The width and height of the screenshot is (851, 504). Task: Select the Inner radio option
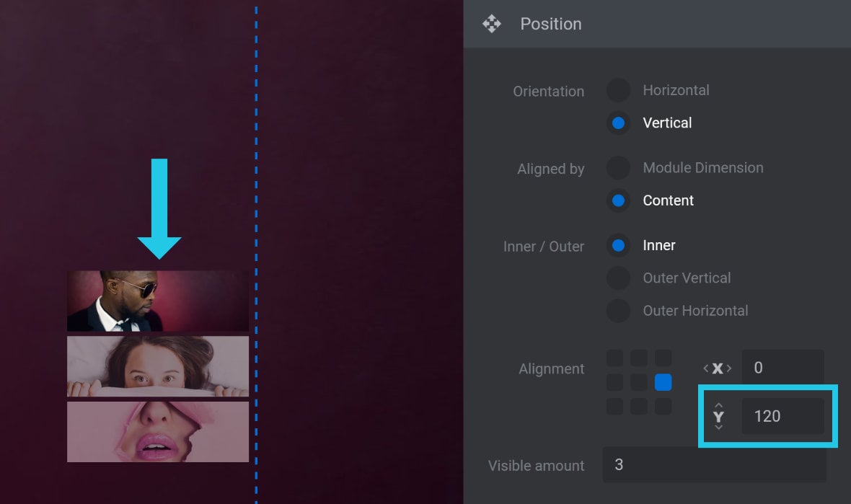click(618, 245)
